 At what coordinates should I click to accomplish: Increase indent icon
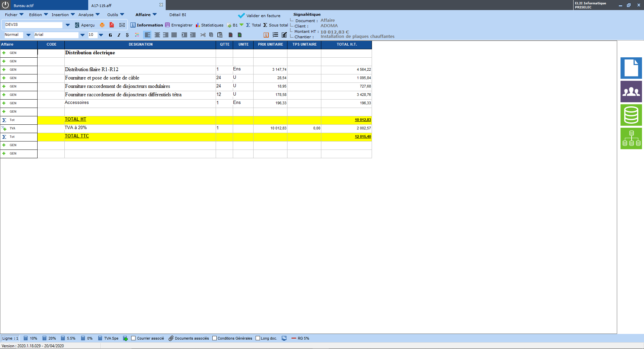click(184, 35)
